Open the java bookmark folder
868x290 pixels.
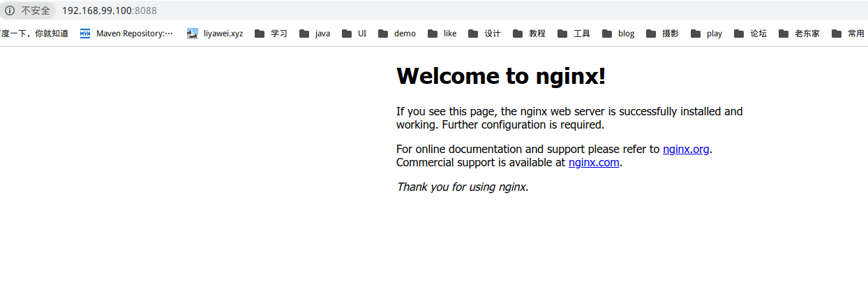[x=315, y=33]
